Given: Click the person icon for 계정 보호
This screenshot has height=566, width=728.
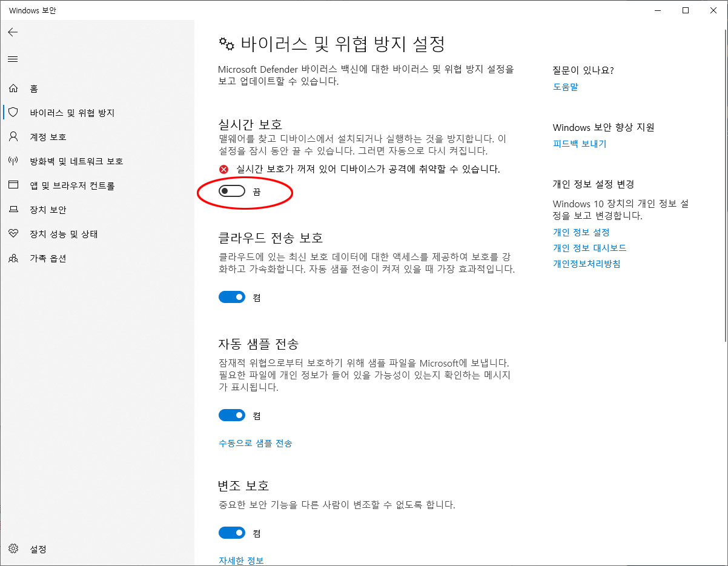Looking at the screenshot, I should pyautogui.click(x=13, y=137).
